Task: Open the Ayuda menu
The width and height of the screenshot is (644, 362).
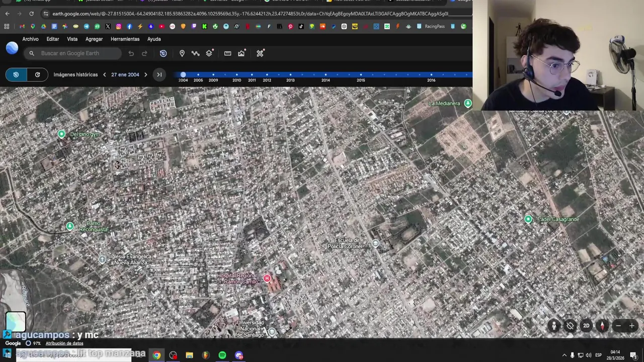Action: pyautogui.click(x=154, y=39)
